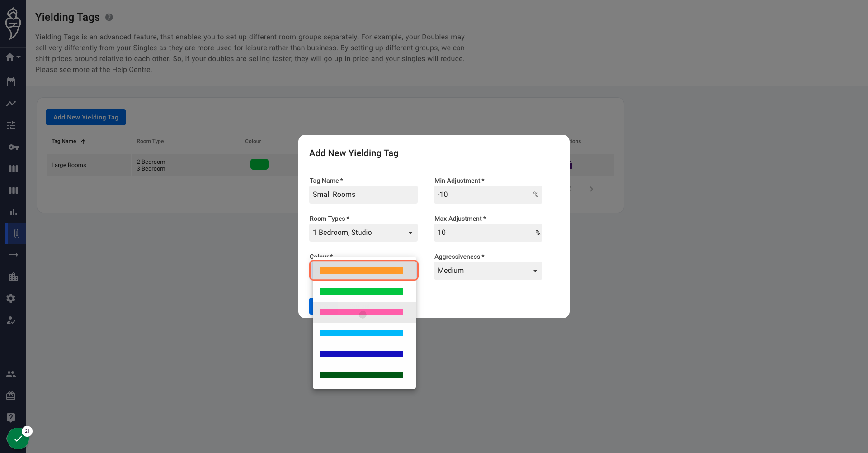Open the bar chart icon in sidebar
Screen dimensions: 868x453
pyautogui.click(x=13, y=212)
